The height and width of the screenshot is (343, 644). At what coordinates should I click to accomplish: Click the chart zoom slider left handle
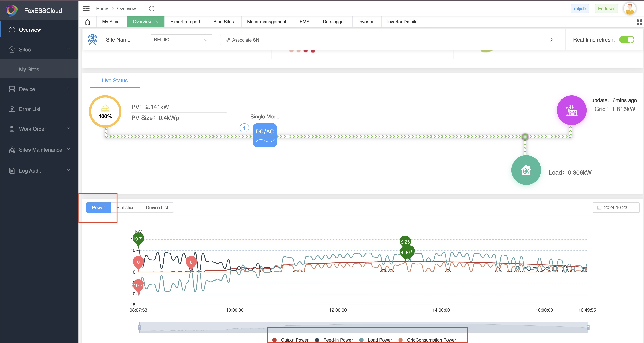139,327
